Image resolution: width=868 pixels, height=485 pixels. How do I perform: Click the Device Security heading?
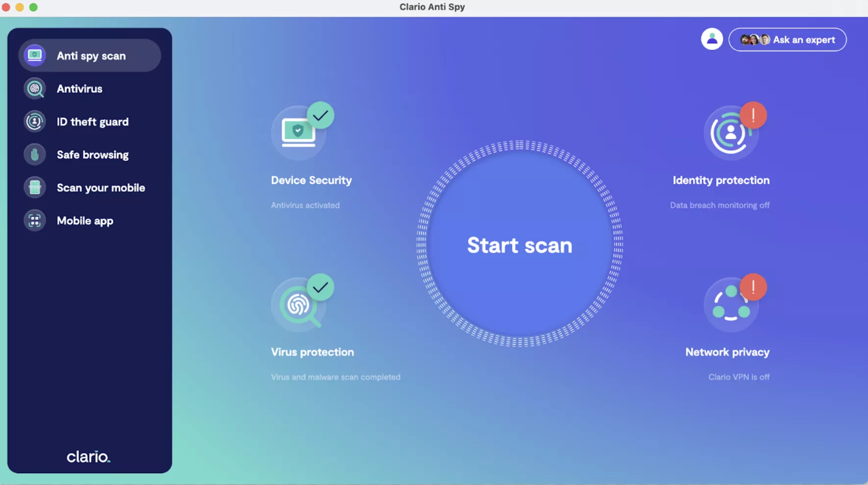click(311, 180)
